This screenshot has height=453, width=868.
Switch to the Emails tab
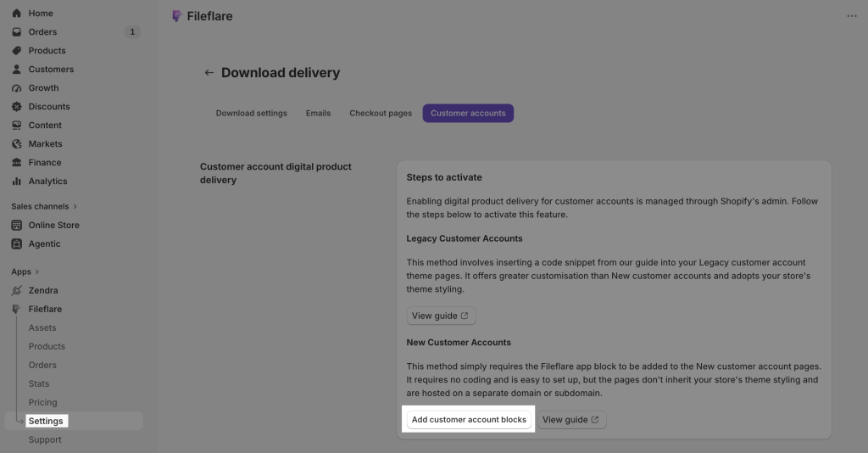click(319, 113)
